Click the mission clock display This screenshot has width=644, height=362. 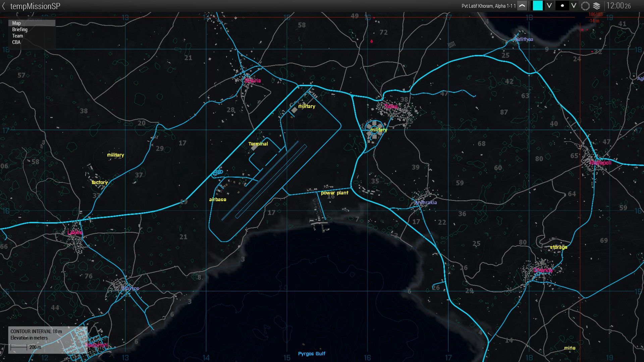pos(618,6)
